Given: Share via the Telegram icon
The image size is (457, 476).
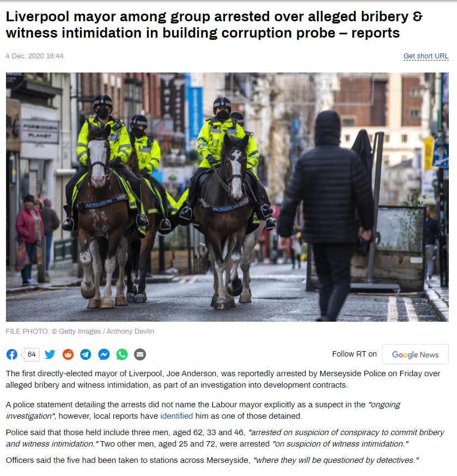Looking at the screenshot, I should (x=86, y=354).
